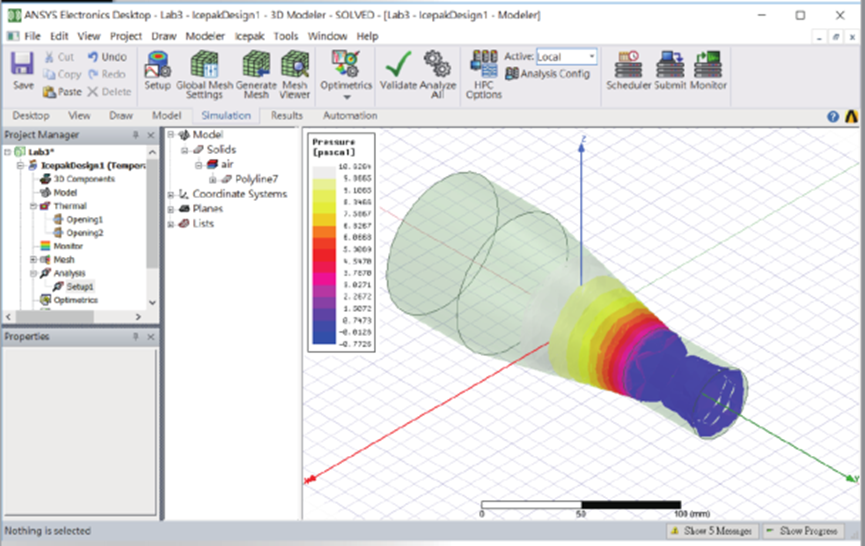
Task: Collapse the Thermal node in Project Manager
Action: pos(33,206)
